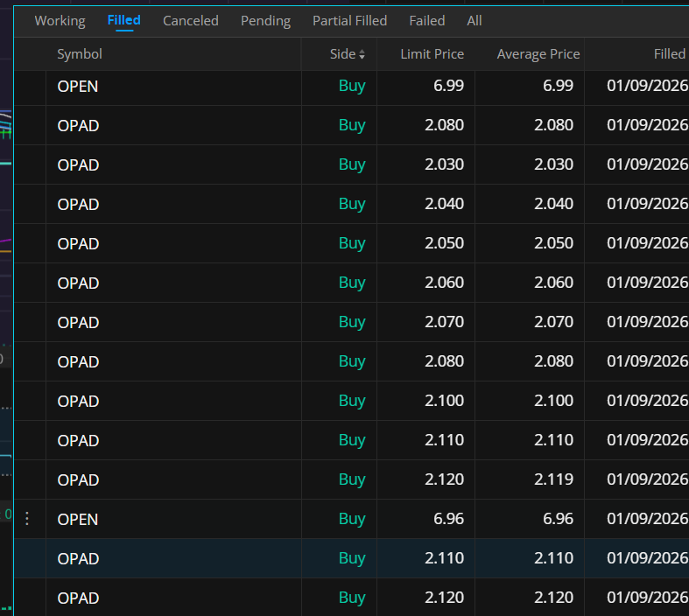Select the OPEN symbol at 6.96
Viewport: 689px width, 616px height.
click(x=78, y=519)
